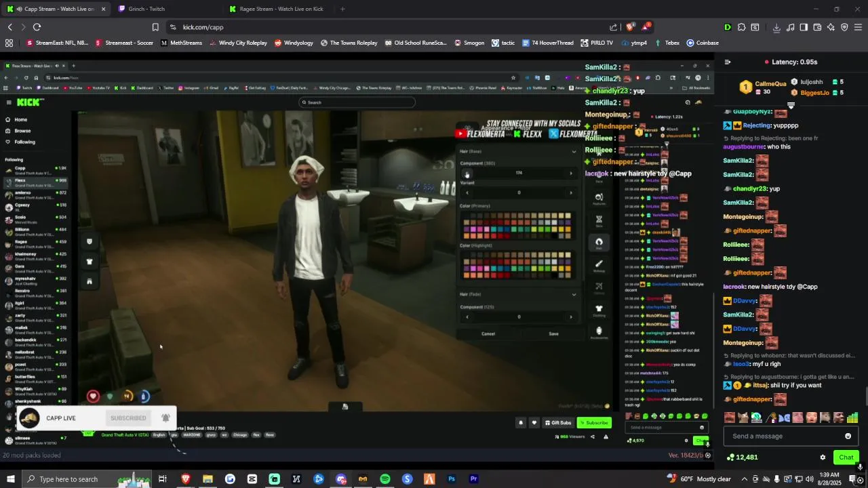Screen dimensions: 868x488
Task: Collapse the chat panel arrow icon
Action: (728, 62)
